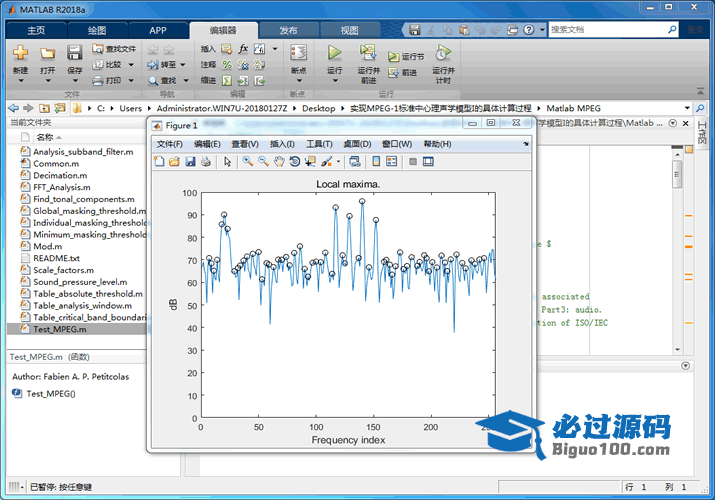Click the Matlab MPEG path segment

click(x=573, y=108)
